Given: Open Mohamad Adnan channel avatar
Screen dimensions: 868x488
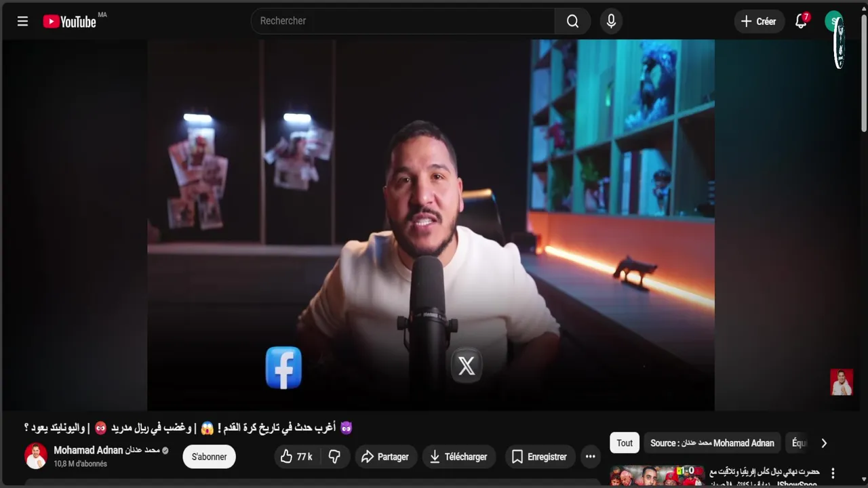Looking at the screenshot, I should [36, 456].
